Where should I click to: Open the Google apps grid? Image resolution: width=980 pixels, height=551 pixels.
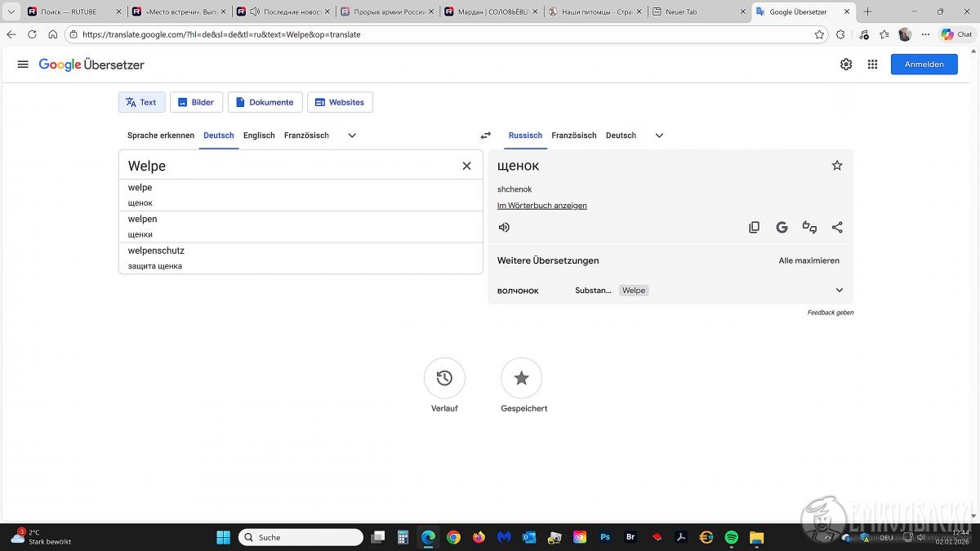coord(872,64)
